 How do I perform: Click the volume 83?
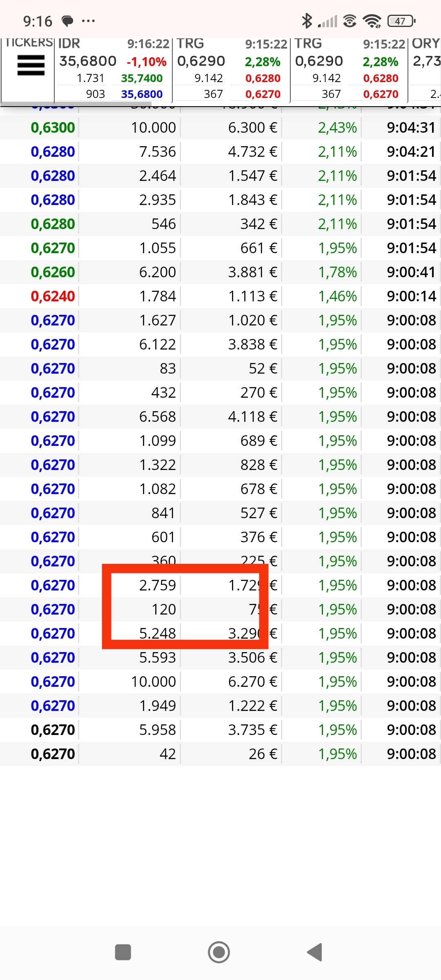[x=168, y=369]
